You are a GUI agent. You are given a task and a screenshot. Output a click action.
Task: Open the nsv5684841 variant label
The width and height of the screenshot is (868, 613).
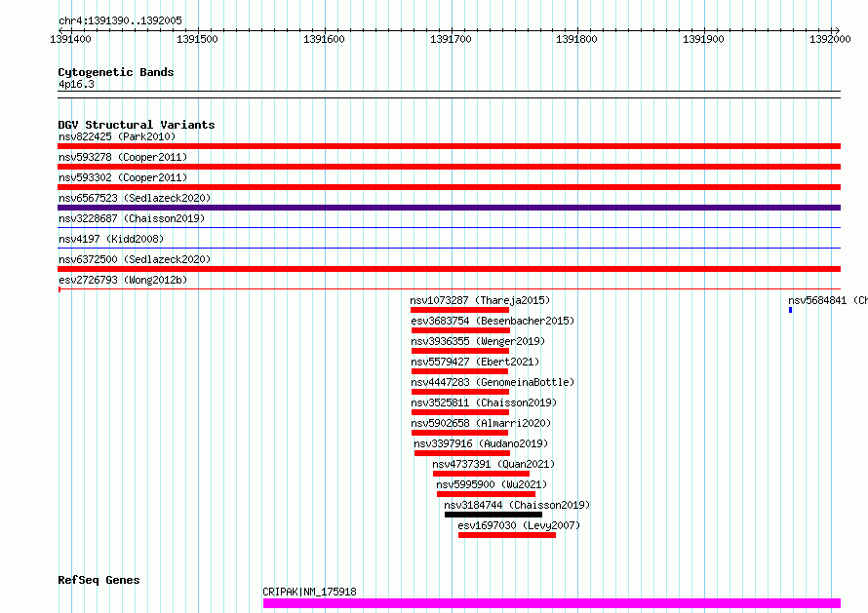(828, 300)
